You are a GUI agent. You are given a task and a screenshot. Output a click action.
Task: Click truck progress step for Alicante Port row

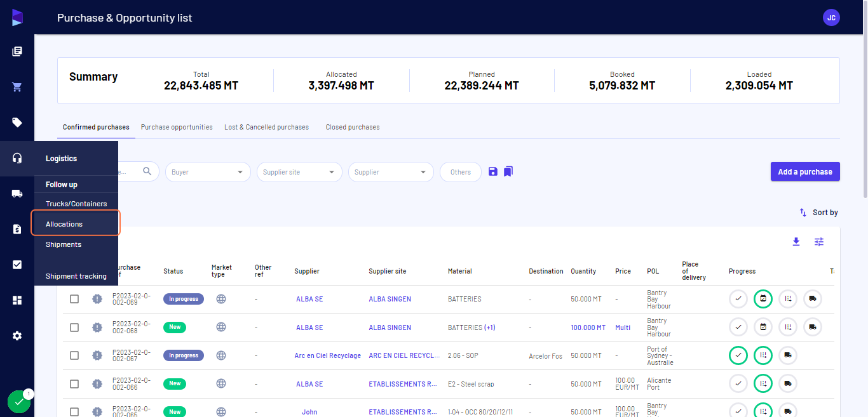(x=788, y=384)
